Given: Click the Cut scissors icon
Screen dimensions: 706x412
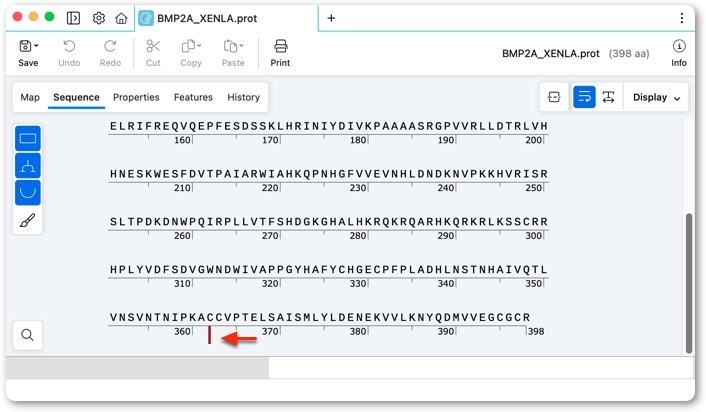Looking at the screenshot, I should (153, 53).
